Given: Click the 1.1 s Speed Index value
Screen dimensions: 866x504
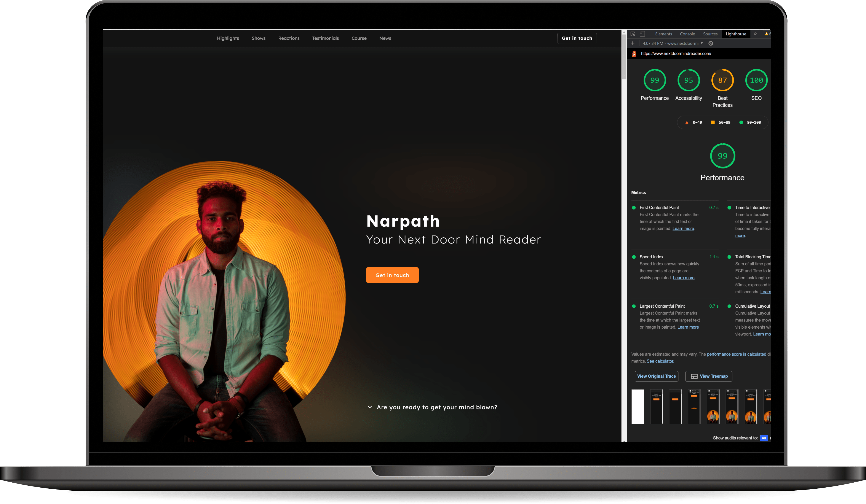Looking at the screenshot, I should pos(713,257).
